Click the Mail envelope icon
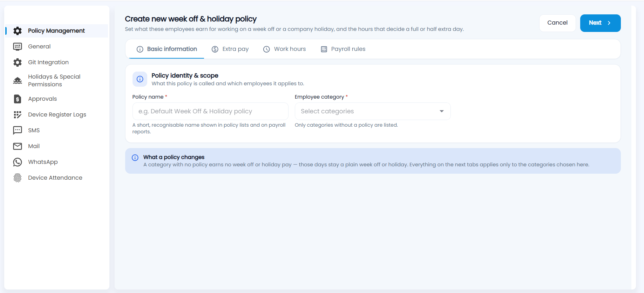The image size is (644, 293). pyautogui.click(x=18, y=146)
